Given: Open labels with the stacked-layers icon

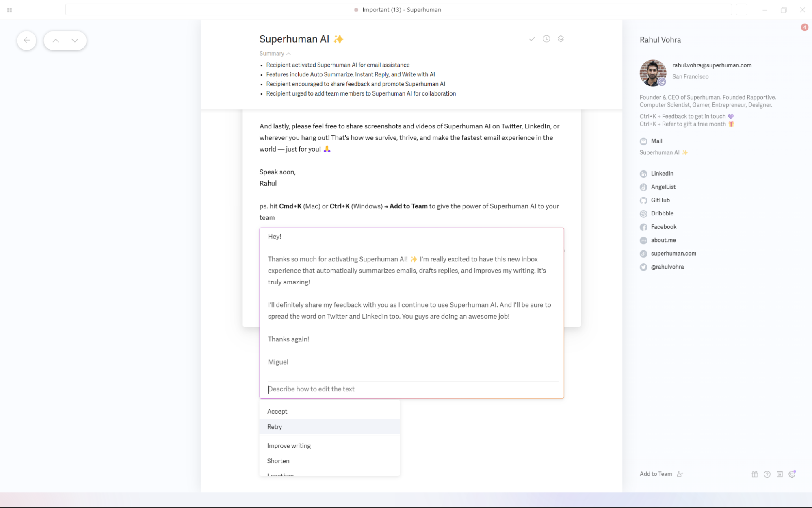Looking at the screenshot, I should [561, 39].
